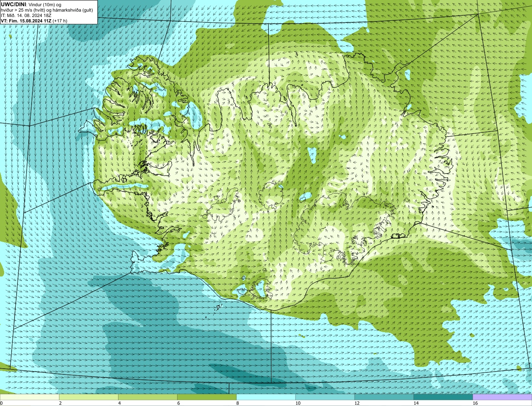The width and height of the screenshot is (532, 406).
Task: Click the pale yellow 0–2 m/s legend swatch
Action: 30,397
